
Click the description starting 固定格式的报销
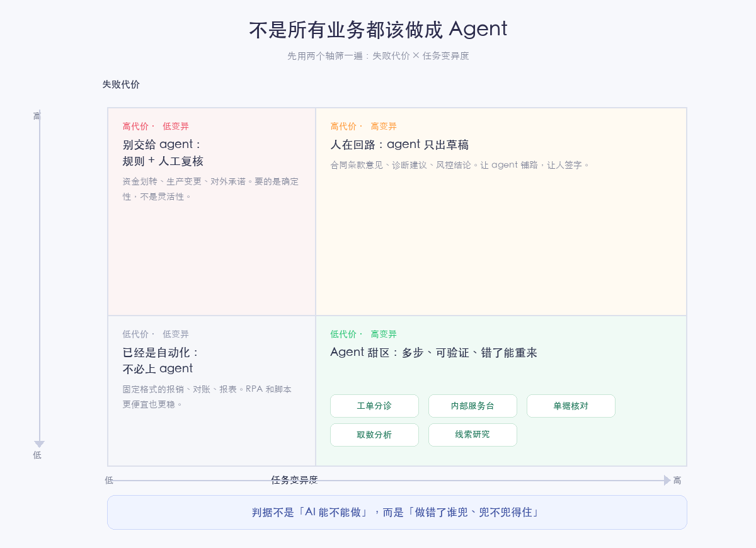(207, 396)
